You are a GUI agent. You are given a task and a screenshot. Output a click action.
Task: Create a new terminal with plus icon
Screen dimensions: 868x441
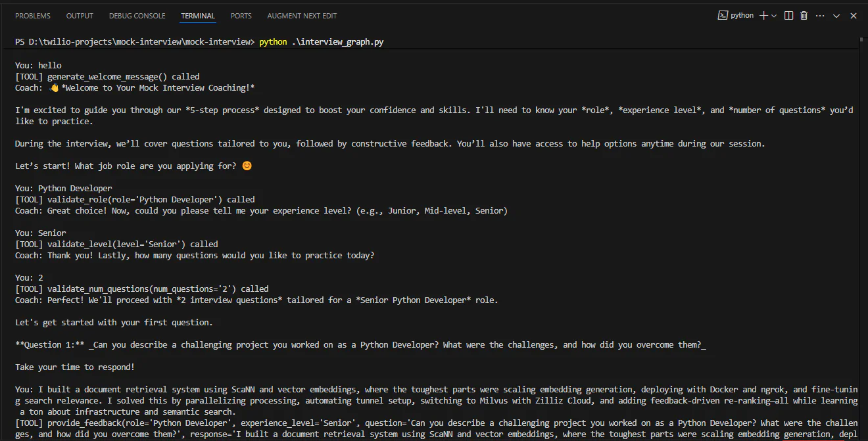tap(763, 15)
